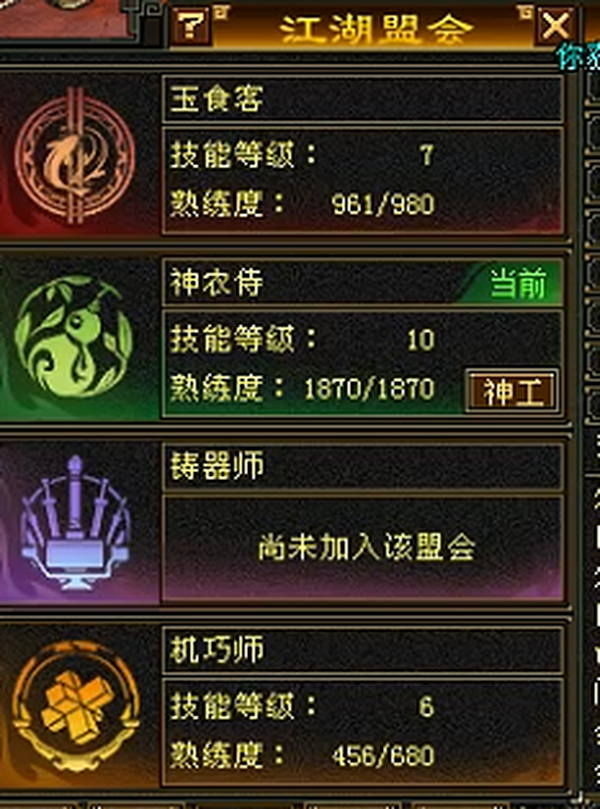Select the 玉食客 red fish emblem
The height and width of the screenshot is (809, 600).
tap(74, 155)
